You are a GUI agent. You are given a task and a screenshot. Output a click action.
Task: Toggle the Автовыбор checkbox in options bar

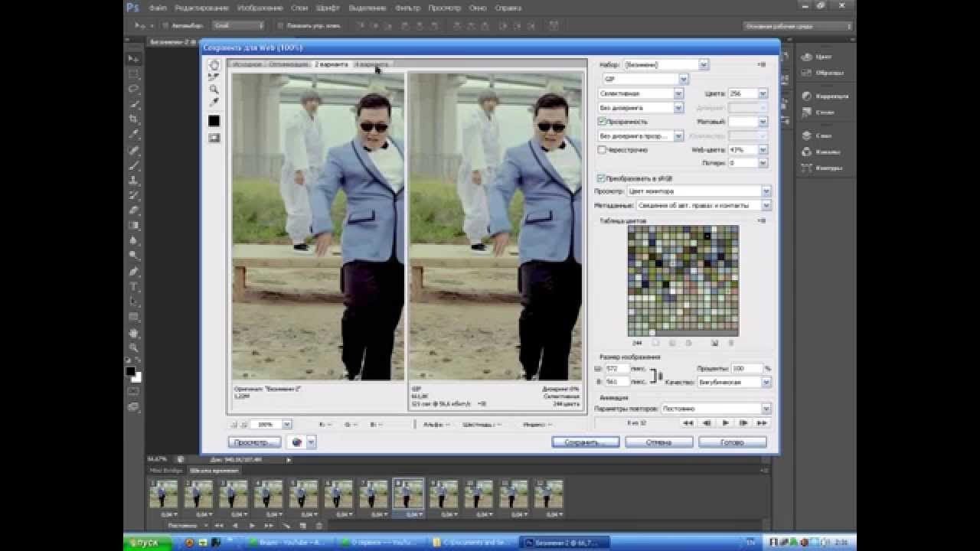pos(165,25)
